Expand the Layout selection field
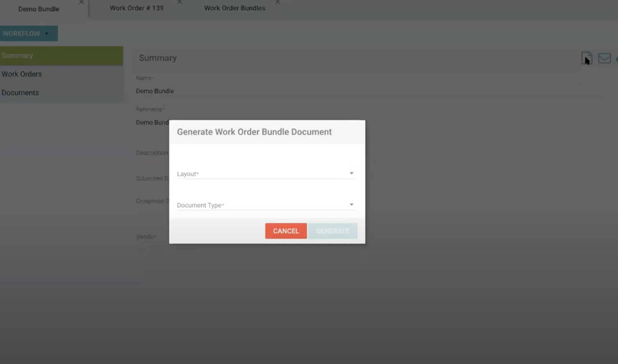This screenshot has width=618, height=364. pos(264,173)
